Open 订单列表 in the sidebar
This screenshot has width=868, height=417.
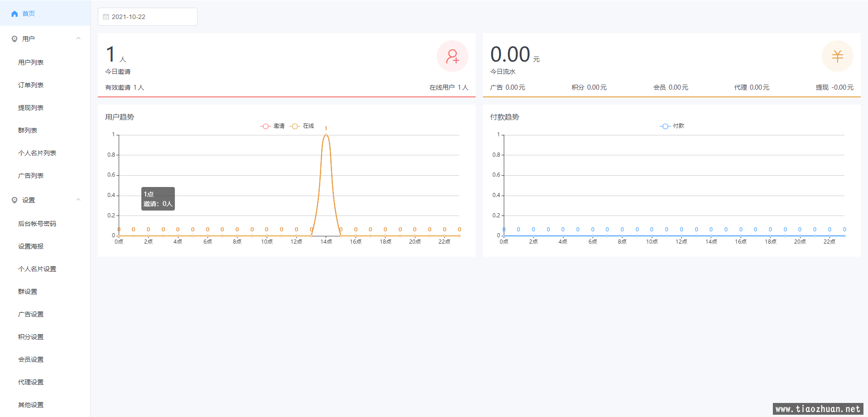tap(31, 85)
